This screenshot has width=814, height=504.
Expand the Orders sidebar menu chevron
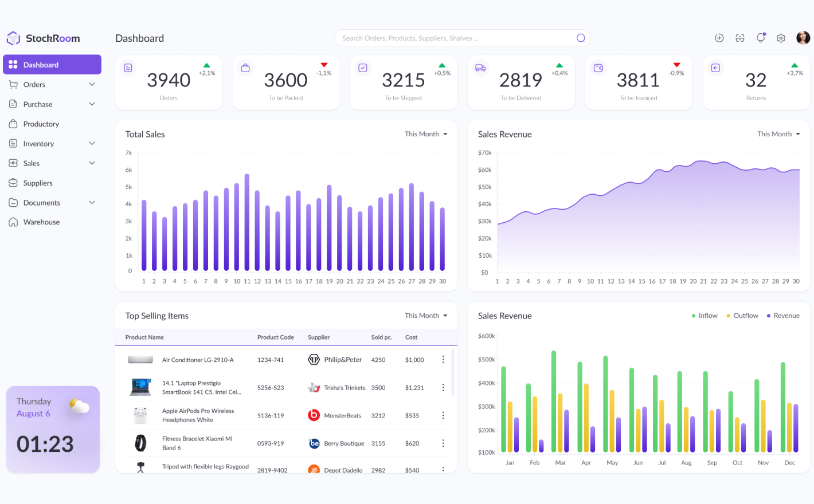[x=92, y=85]
